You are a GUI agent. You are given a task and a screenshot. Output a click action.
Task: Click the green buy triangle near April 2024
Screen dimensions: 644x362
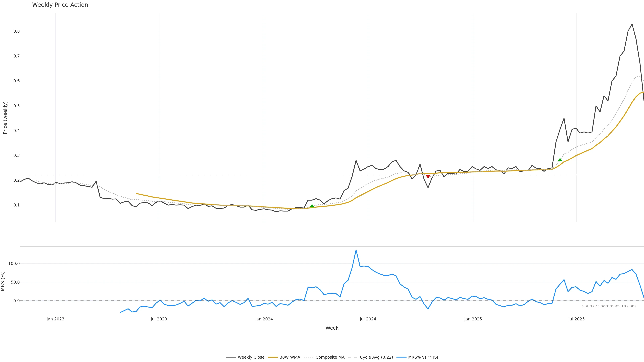312,206
